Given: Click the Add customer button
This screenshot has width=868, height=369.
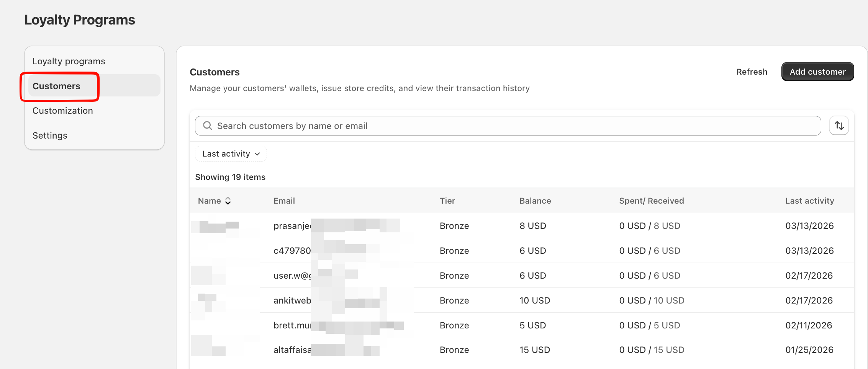Looking at the screenshot, I should (x=817, y=72).
